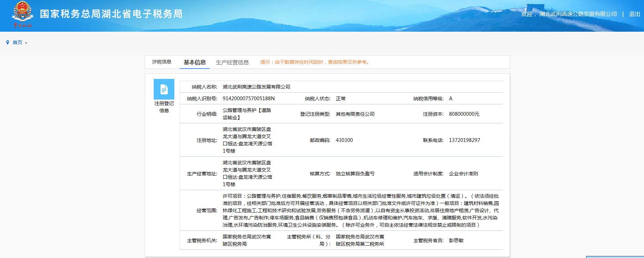Click the registered address value next to 注册地址
644x258 pixels.
coord(247,140)
